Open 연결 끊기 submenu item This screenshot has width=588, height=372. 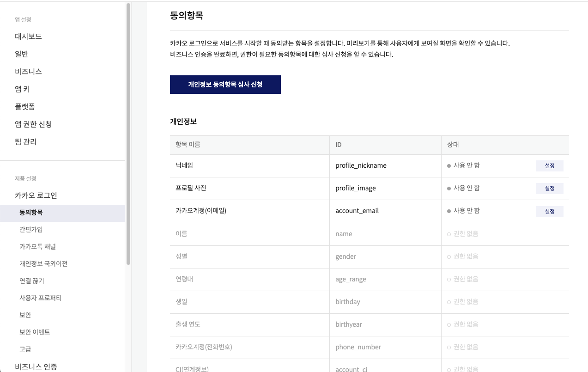31,281
